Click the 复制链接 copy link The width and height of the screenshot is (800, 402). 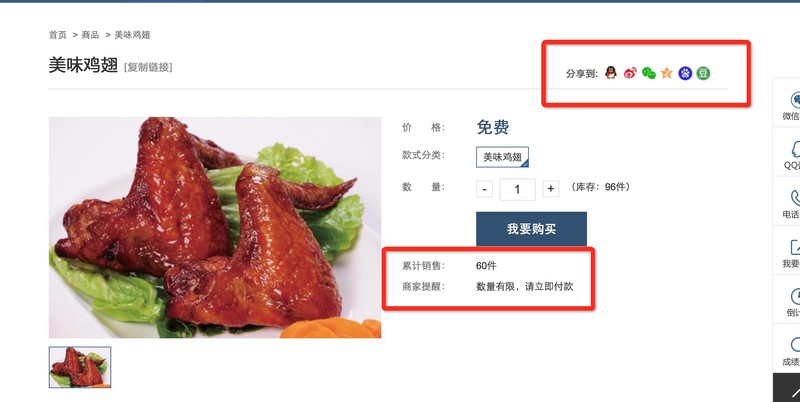pyautogui.click(x=148, y=67)
